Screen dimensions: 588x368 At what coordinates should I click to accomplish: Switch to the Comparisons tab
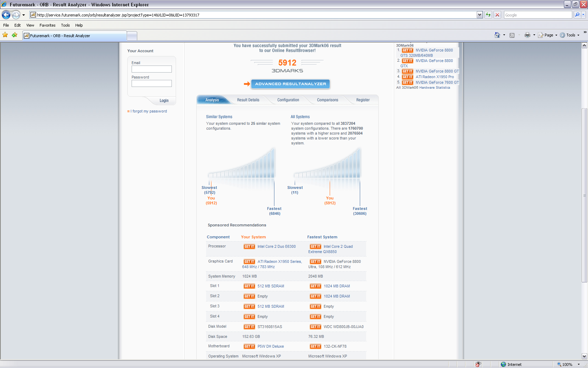click(328, 100)
